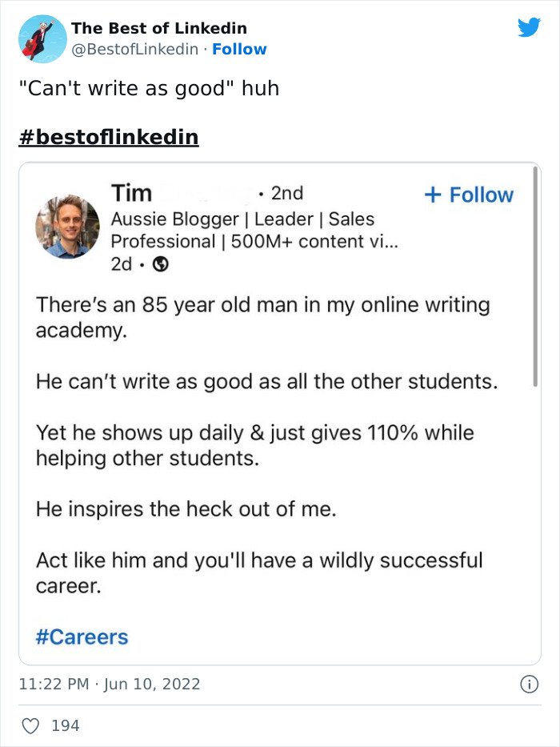Click the + Follow button on Tim's post

tap(469, 195)
